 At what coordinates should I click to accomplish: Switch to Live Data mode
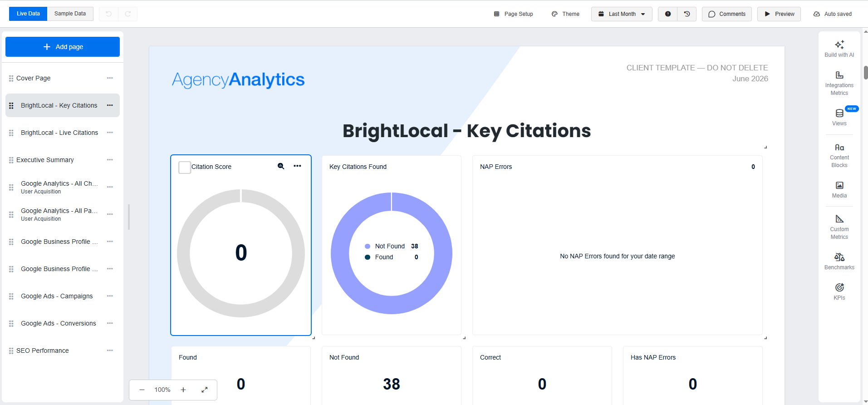tap(28, 14)
